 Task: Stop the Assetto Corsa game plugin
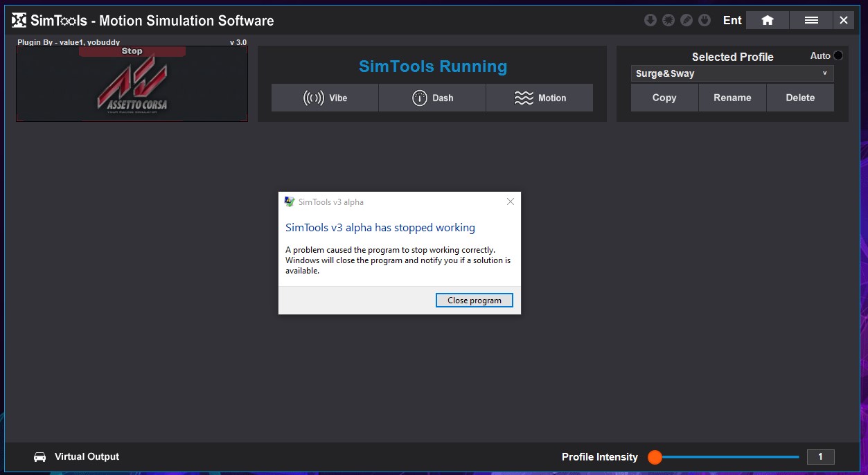point(132,51)
